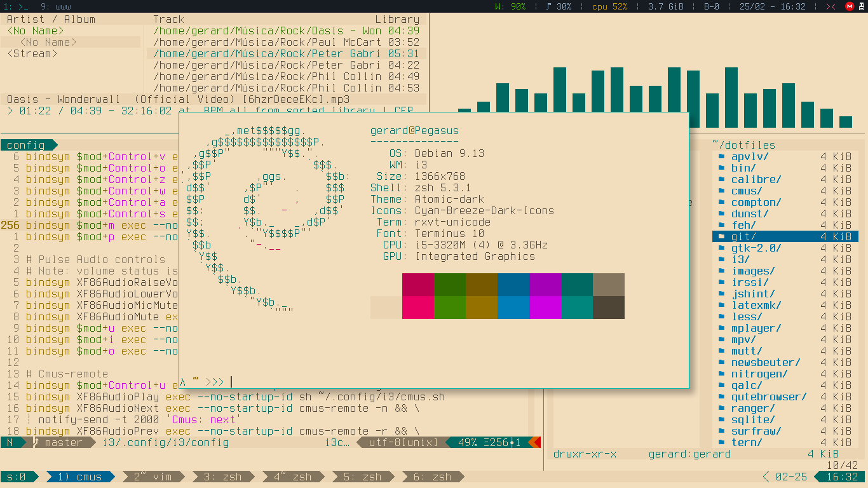
Task: Click the folder icon beside mutt/
Action: [x=721, y=351]
